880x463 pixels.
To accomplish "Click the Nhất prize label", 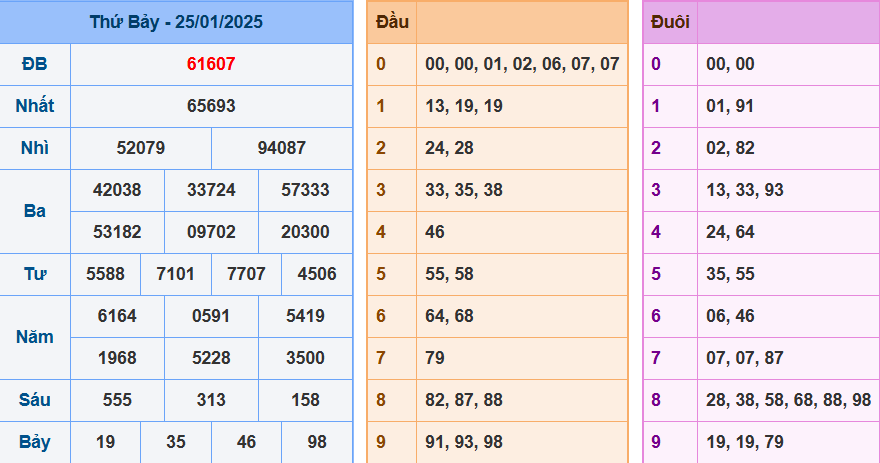I will pyautogui.click(x=35, y=106).
